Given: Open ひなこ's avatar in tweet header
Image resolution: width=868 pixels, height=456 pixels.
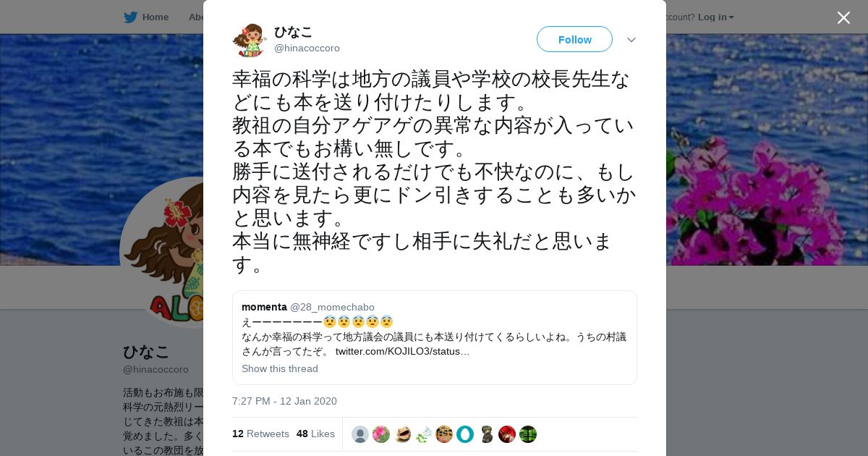Looking at the screenshot, I should pos(250,40).
